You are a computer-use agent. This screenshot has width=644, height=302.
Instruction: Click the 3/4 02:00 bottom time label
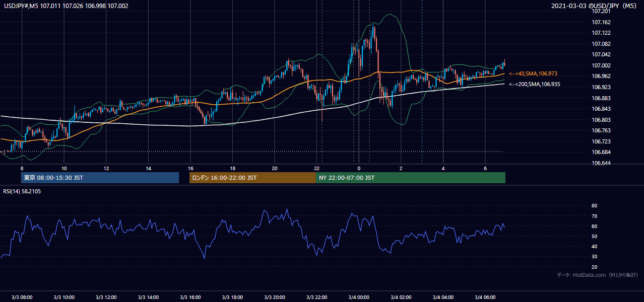[x=401, y=297]
